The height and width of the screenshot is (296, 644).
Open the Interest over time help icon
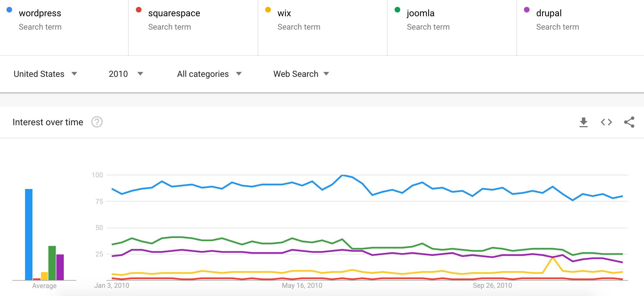97,122
